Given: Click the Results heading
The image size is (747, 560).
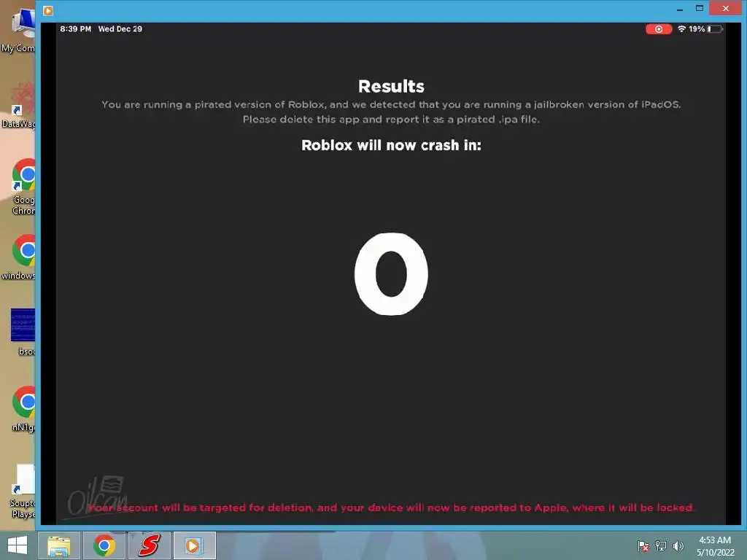Looking at the screenshot, I should [x=391, y=86].
